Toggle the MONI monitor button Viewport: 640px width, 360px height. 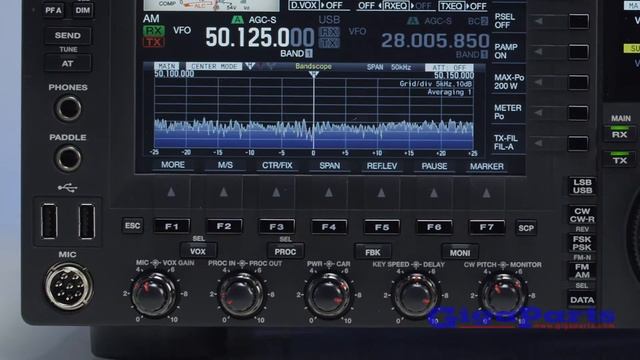pyautogui.click(x=460, y=253)
